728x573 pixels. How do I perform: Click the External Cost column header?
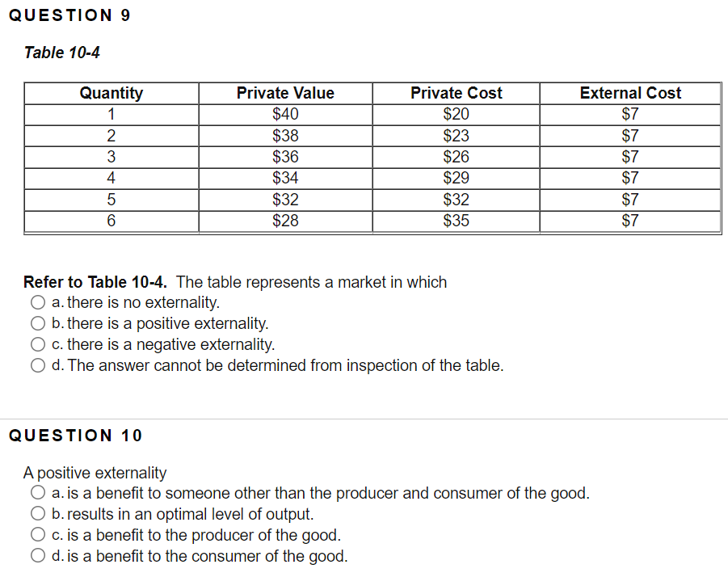[x=630, y=93]
